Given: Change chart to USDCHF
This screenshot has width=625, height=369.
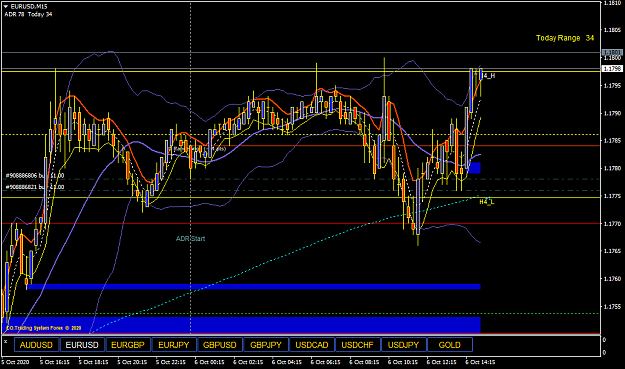Looking at the screenshot, I should tap(358, 345).
